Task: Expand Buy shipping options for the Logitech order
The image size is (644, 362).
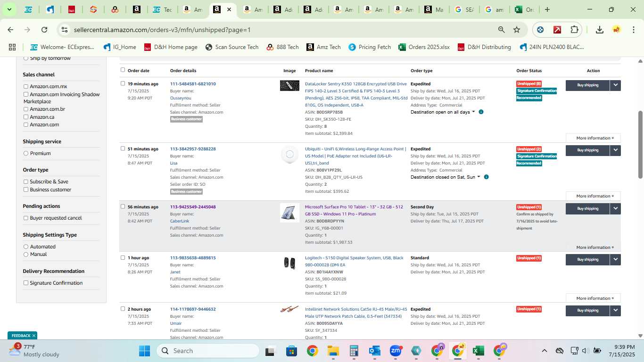Action: coord(615,260)
